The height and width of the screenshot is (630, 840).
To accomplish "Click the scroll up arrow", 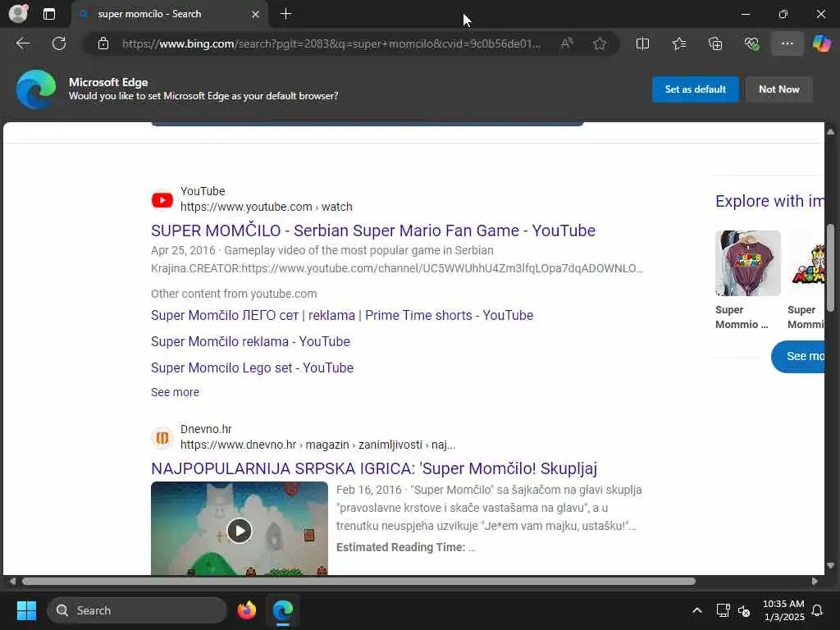I will (830, 131).
